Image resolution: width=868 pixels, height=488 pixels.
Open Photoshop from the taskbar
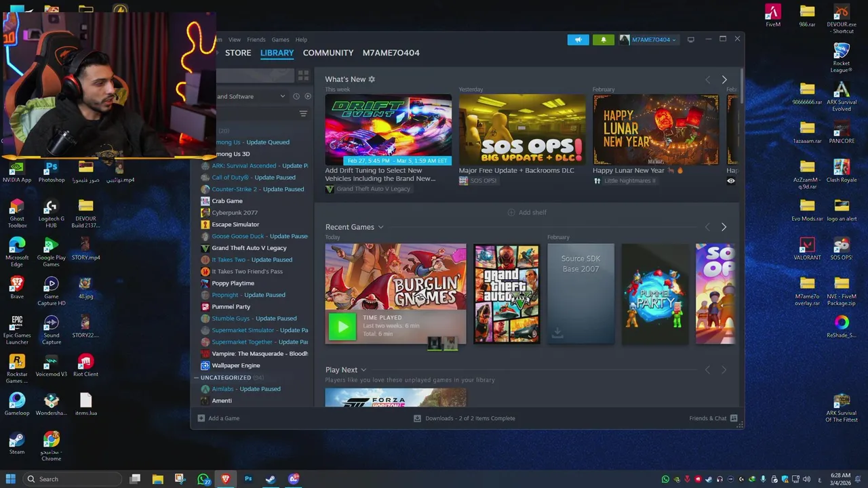coord(248,479)
